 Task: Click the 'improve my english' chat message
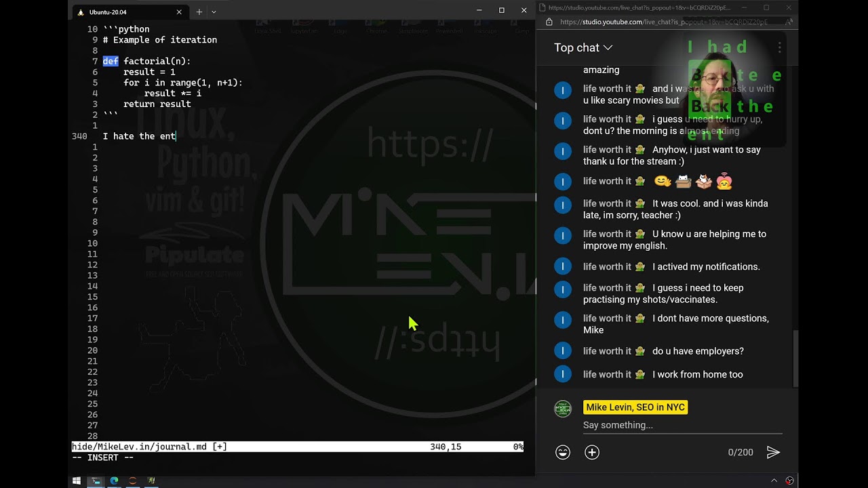[x=675, y=240]
